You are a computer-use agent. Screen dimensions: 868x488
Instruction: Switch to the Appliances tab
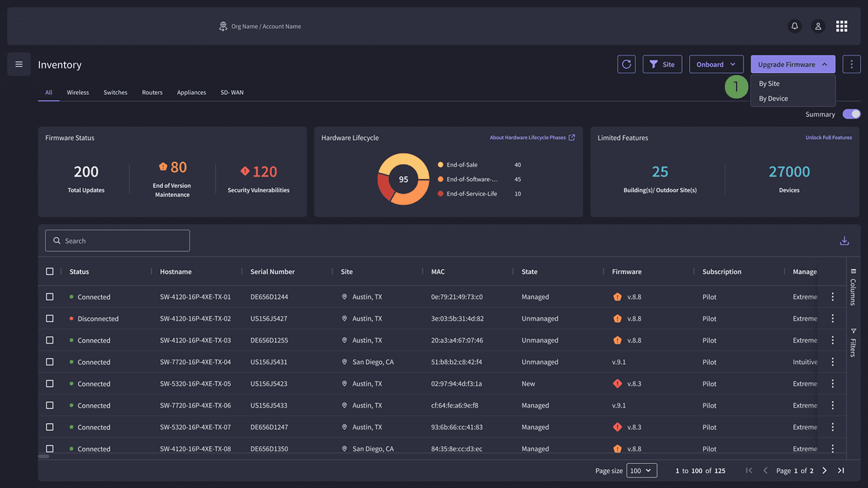pyautogui.click(x=192, y=92)
